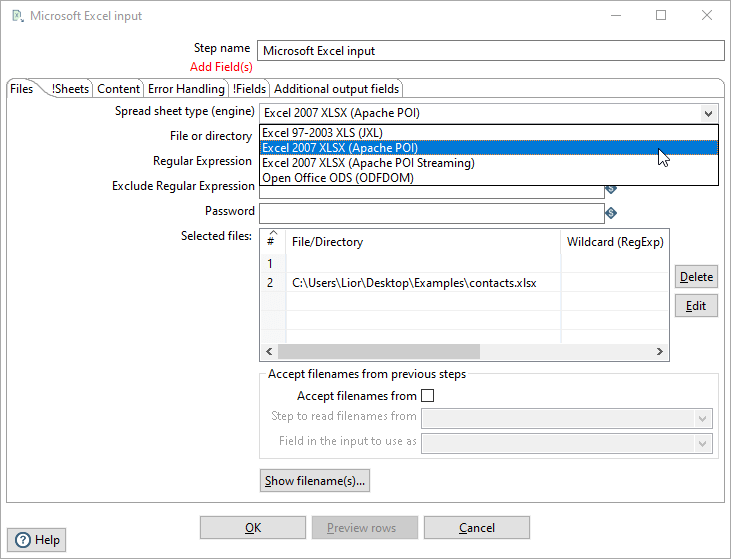Screen dimensions: 731x559
Task: Select Excel 2007 XLSX (Apache POI) option
Action: click(x=489, y=148)
